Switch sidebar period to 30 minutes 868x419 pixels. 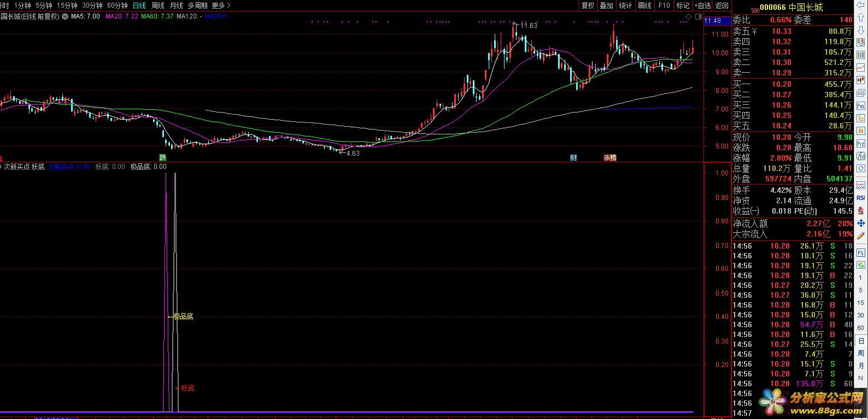pos(860,315)
